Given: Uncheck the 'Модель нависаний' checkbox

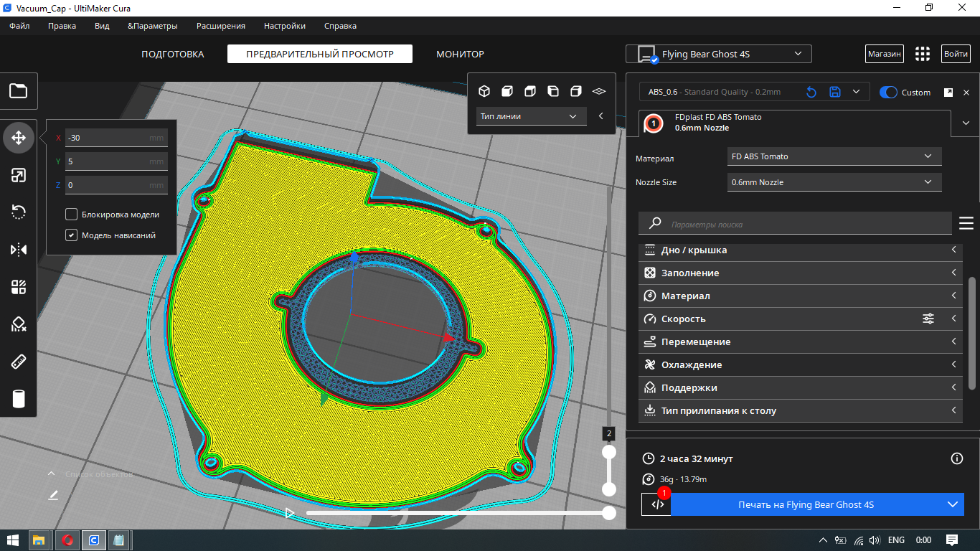Looking at the screenshot, I should coord(71,235).
